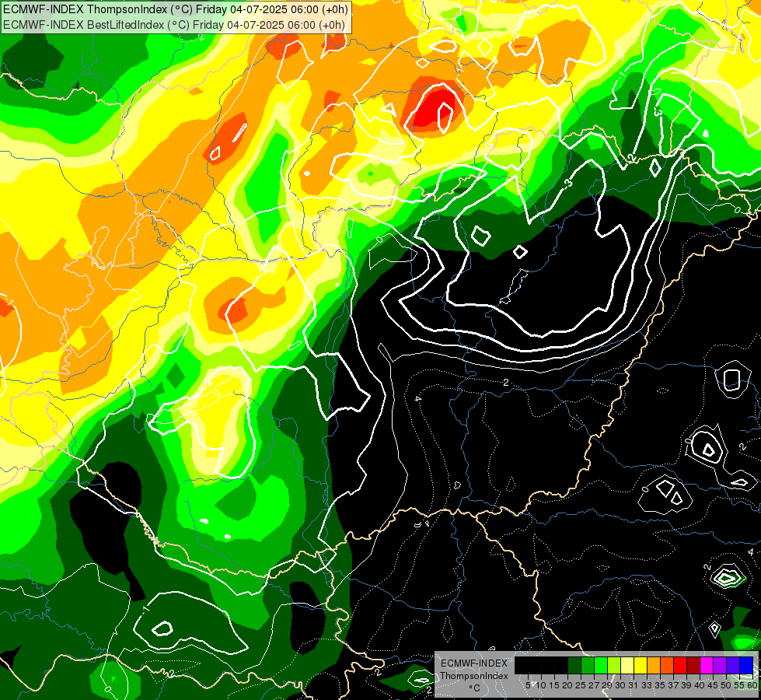Click the ECMWF-INDEX ThompsonIndex title line
This screenshot has height=700, width=761.
(175, 9)
